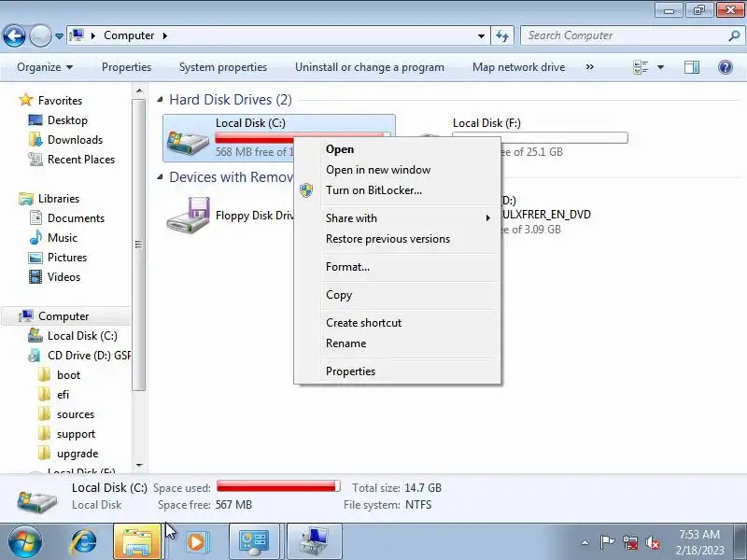
Task: Click Uninstall or change a program
Action: click(370, 67)
